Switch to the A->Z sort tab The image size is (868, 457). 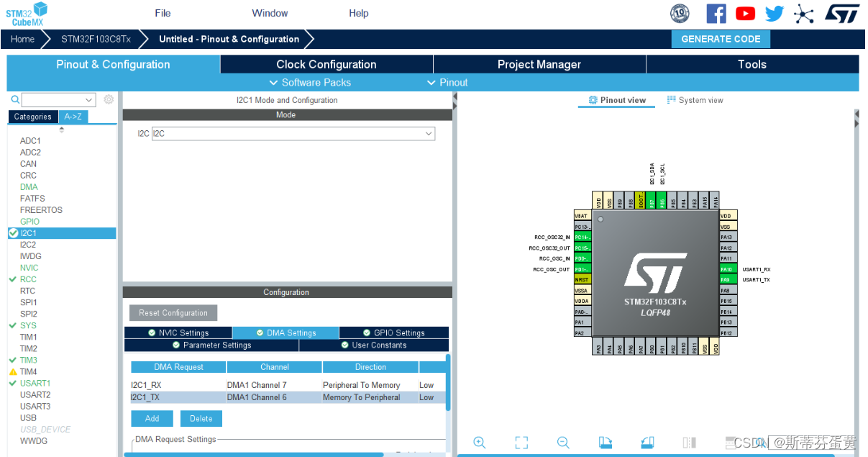point(73,117)
